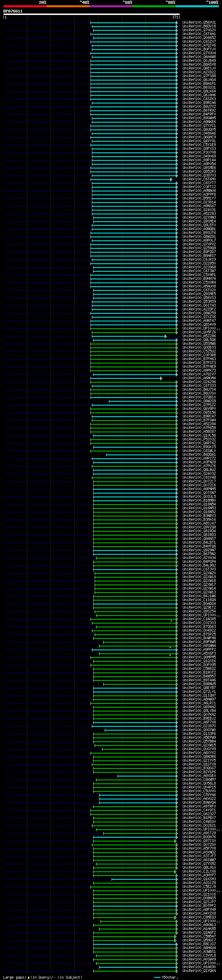This screenshot has height=980, width=222.
Task: Click label UniRef100_Q97IS0
Action: (x=199, y=841)
